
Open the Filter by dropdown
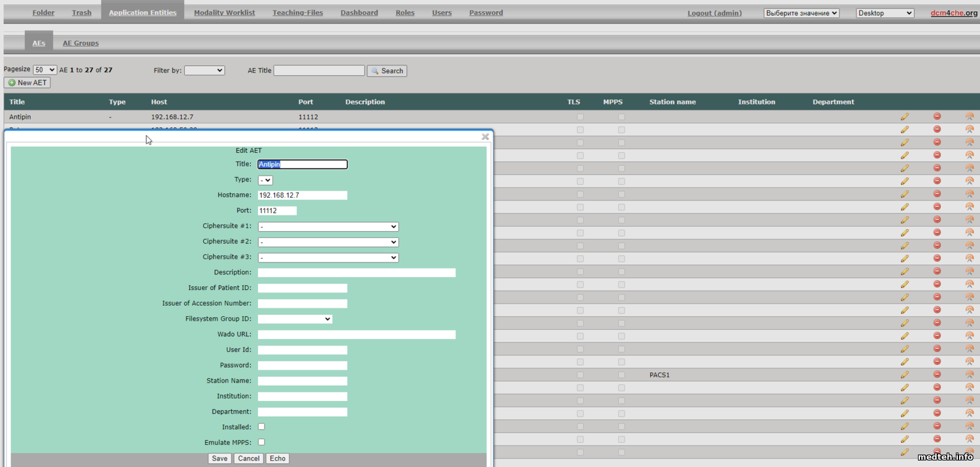tap(204, 71)
